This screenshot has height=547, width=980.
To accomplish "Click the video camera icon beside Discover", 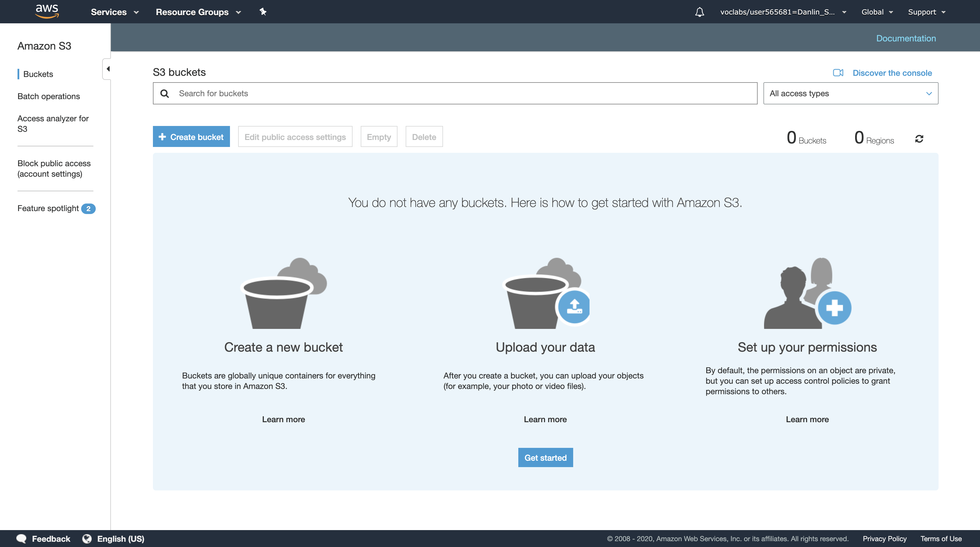I will (838, 73).
